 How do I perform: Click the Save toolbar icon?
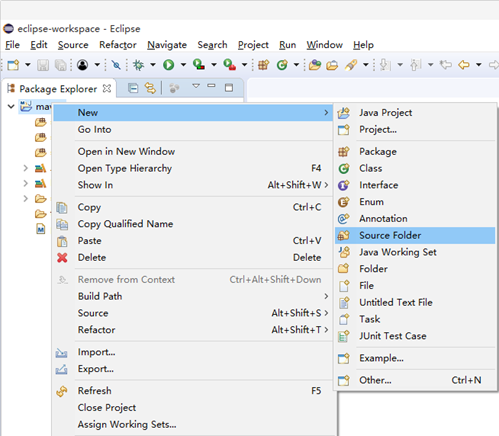[43, 65]
